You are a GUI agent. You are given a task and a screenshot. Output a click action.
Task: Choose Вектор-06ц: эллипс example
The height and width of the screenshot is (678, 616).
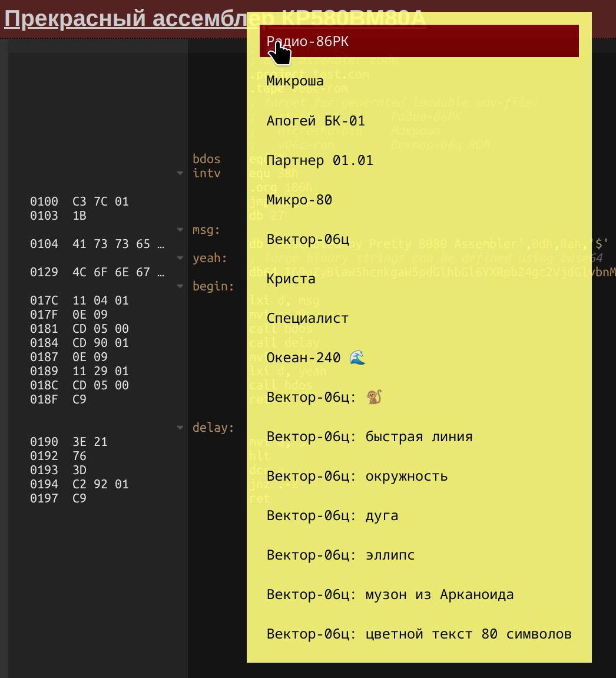click(340, 555)
